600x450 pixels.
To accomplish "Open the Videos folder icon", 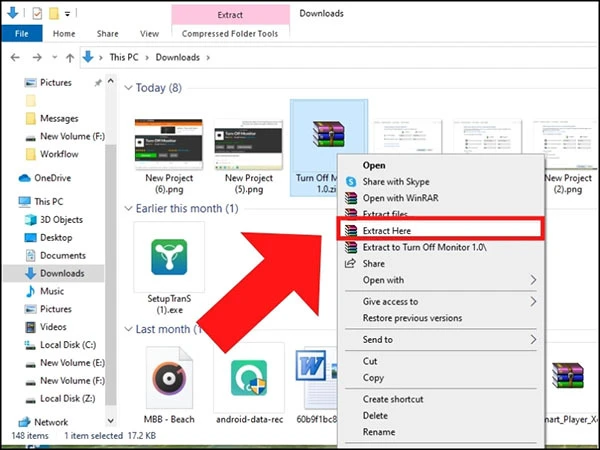I will click(30, 327).
